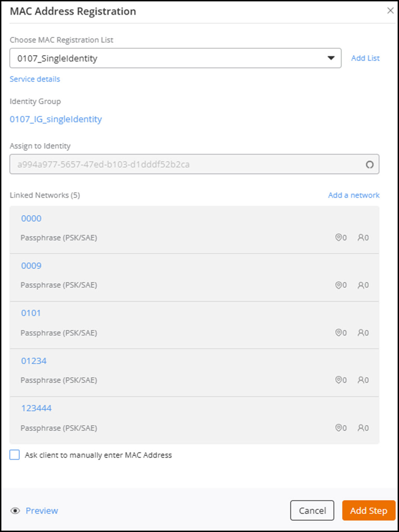Click the venue pin icon for network 0000
This screenshot has width=399, height=532.
click(x=338, y=237)
